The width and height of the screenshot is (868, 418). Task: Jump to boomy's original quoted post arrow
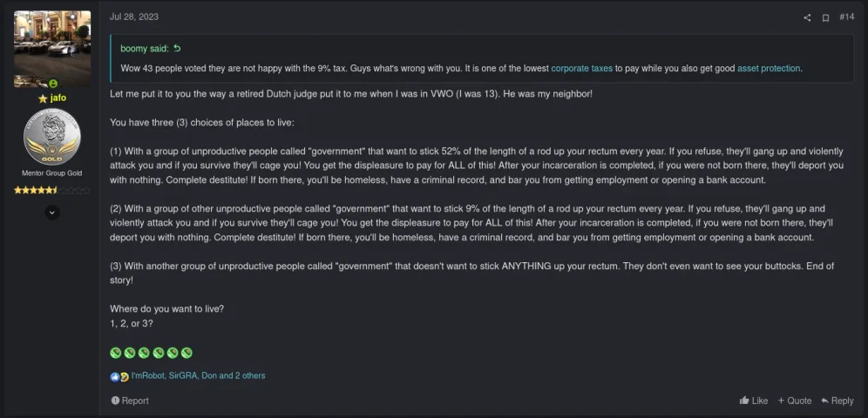177,49
